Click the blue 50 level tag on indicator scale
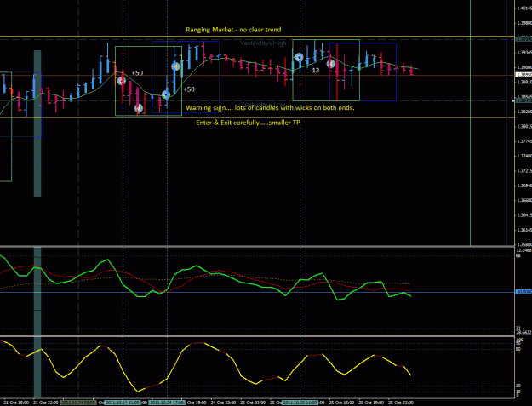Image resolution: width=532 pixels, height=406 pixels. 523,292
